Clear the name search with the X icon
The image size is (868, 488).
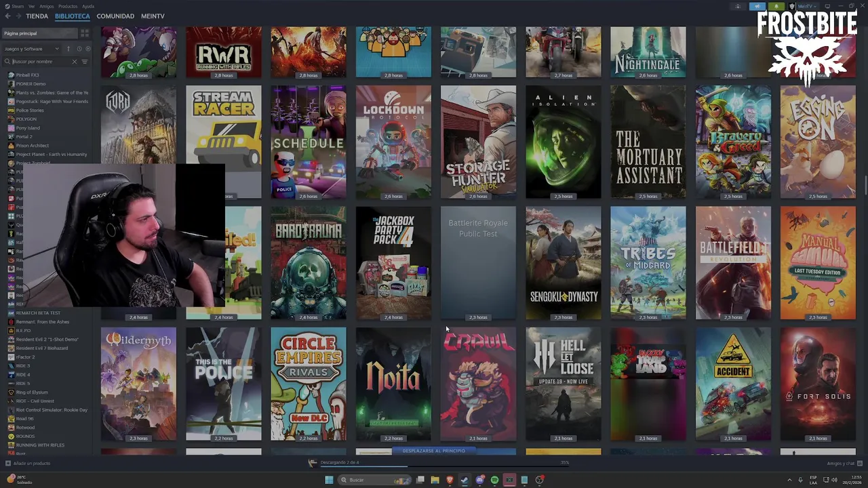tap(75, 62)
